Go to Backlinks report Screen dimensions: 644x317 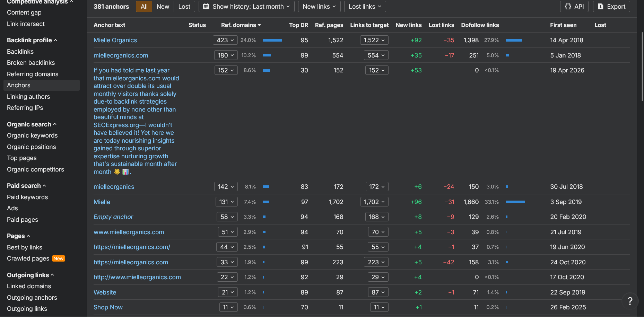point(20,52)
